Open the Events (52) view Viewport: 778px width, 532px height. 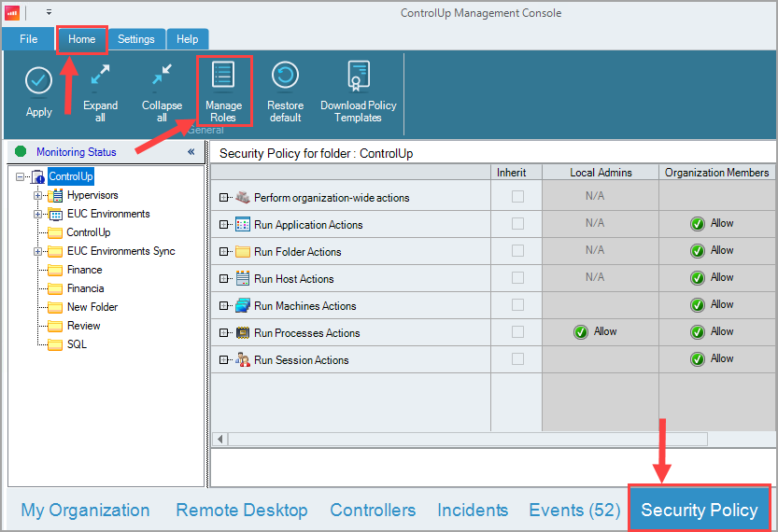click(x=574, y=511)
